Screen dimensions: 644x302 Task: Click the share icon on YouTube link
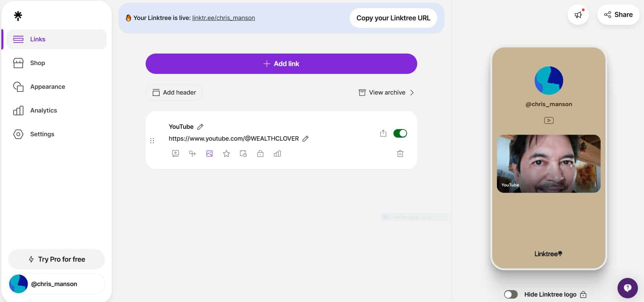(383, 133)
